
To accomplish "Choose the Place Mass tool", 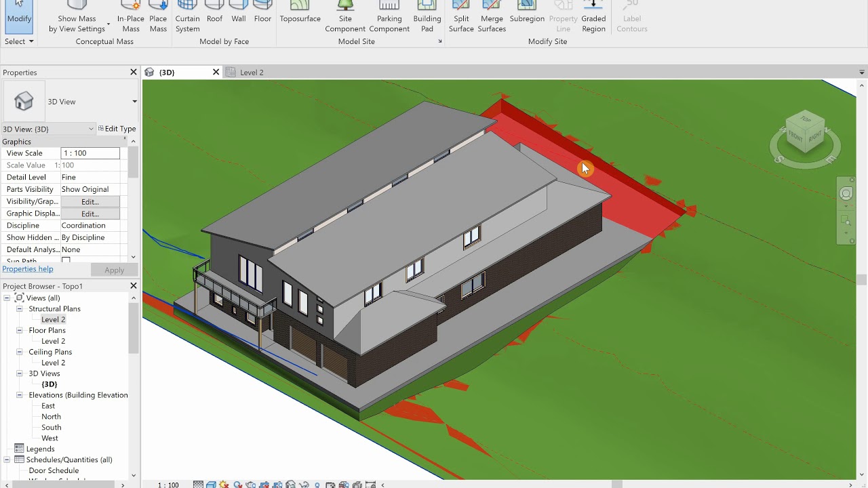I will tap(158, 18).
